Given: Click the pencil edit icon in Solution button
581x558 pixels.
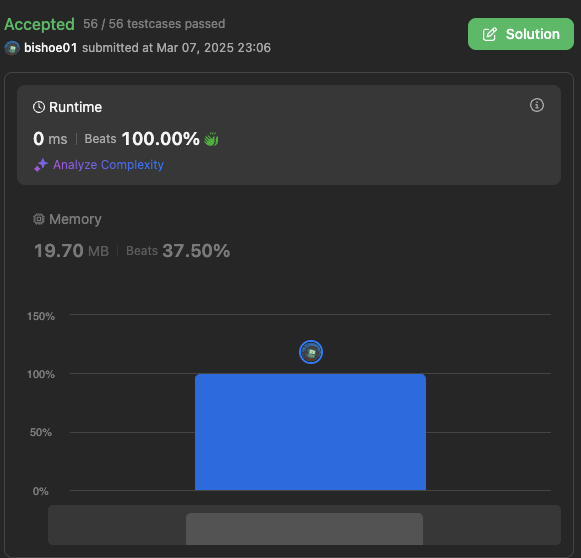Looking at the screenshot, I should point(489,34).
